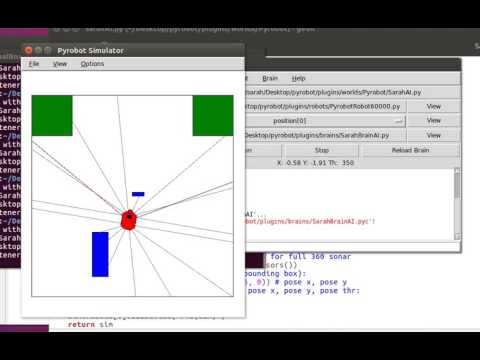Click the top-left green square
The height and width of the screenshot is (360, 480).
[52, 116]
